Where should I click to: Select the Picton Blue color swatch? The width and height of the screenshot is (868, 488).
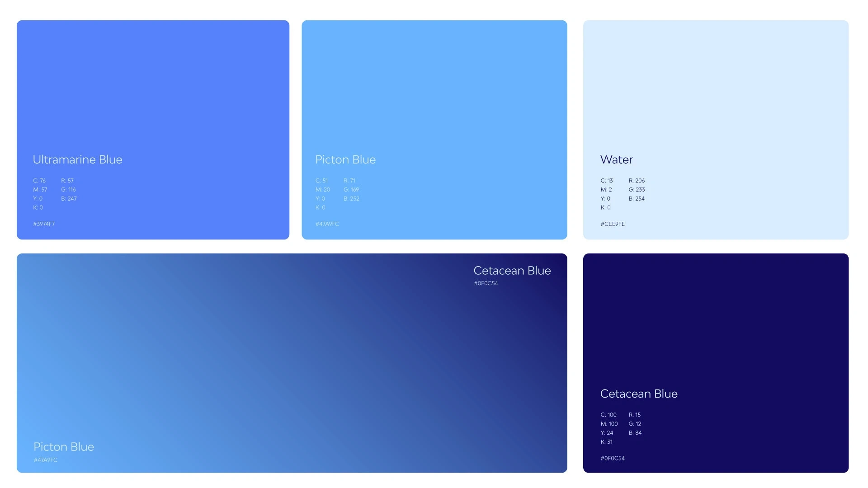pyautogui.click(x=434, y=90)
